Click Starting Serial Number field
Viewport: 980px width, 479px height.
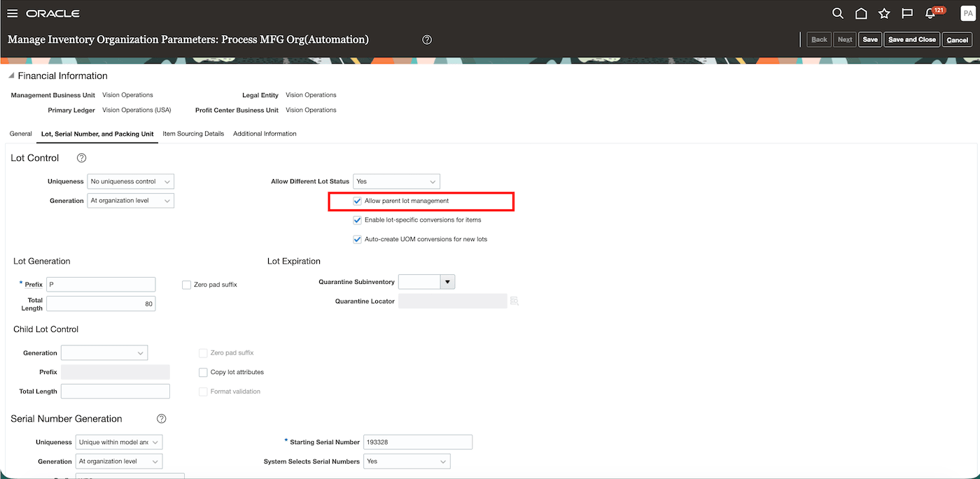click(418, 442)
